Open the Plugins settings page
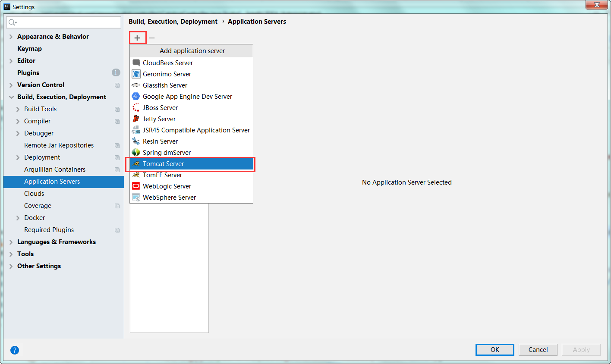 click(x=28, y=73)
